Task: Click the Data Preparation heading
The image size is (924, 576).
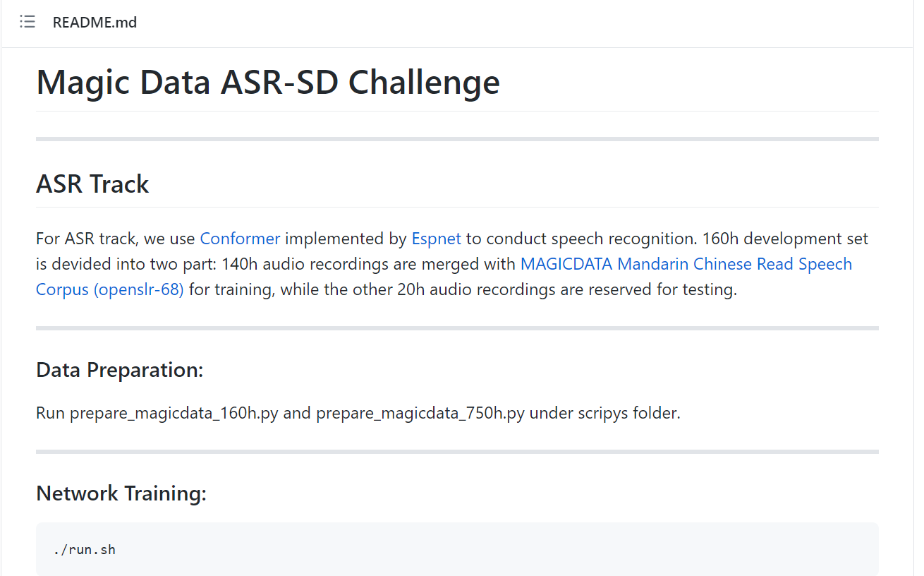Action: [119, 370]
